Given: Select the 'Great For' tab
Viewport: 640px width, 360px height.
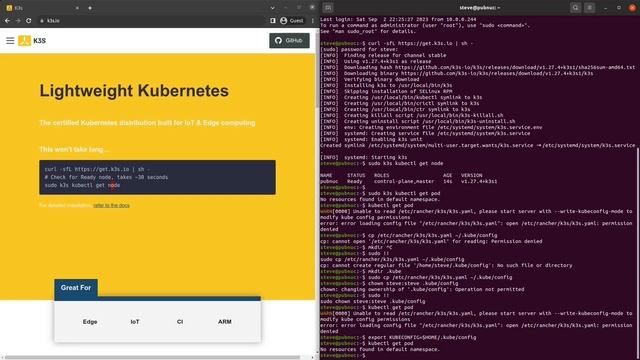Looking at the screenshot, I should coord(76,288).
